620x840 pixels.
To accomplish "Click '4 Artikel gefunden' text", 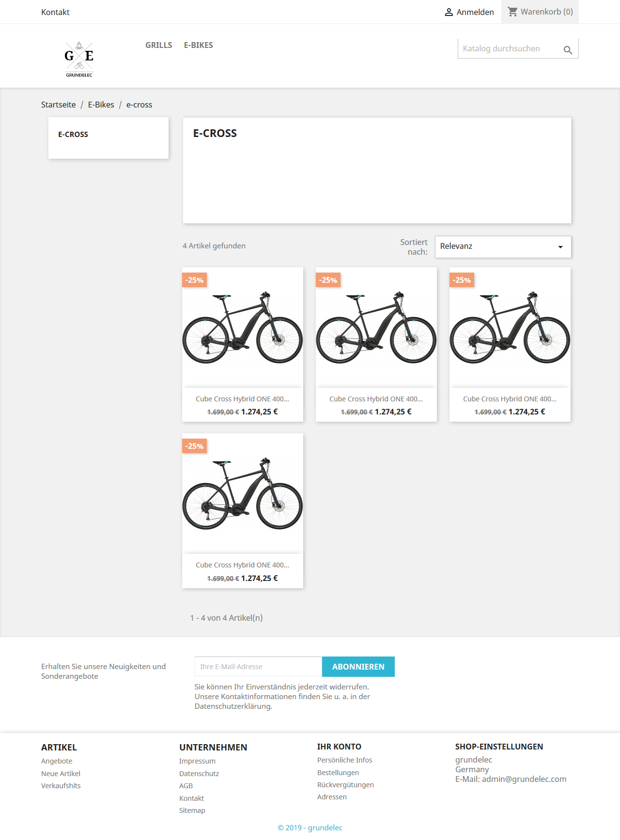I will click(214, 246).
